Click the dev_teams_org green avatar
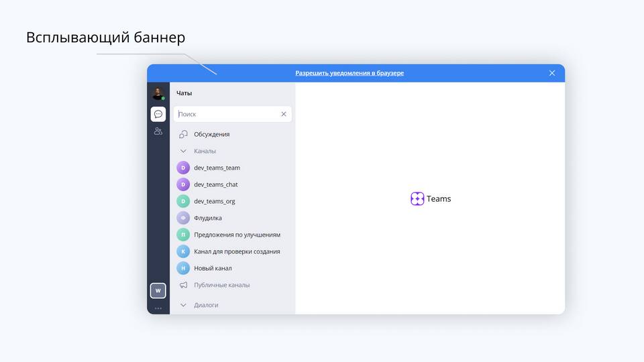 pyautogui.click(x=183, y=201)
